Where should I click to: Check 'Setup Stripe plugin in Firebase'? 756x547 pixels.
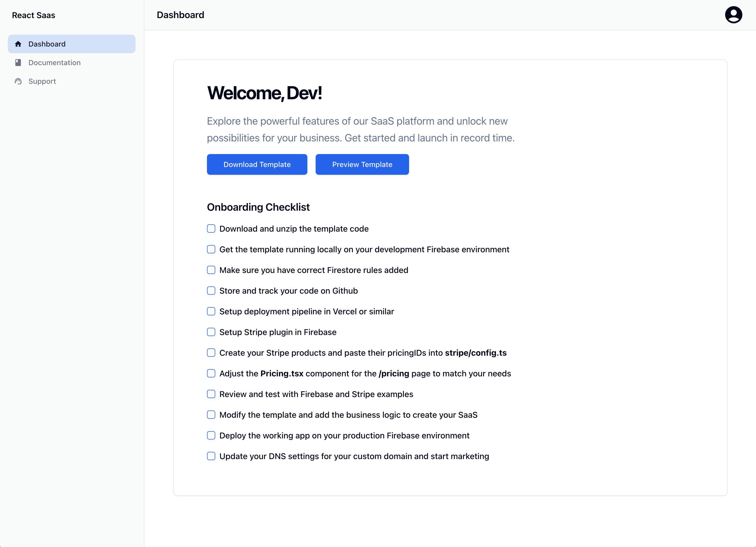(x=211, y=332)
